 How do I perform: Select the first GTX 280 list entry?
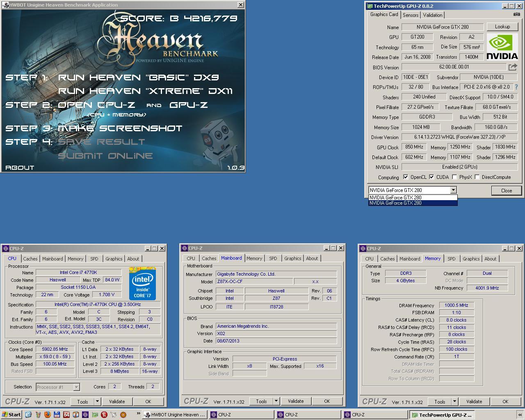coord(413,197)
